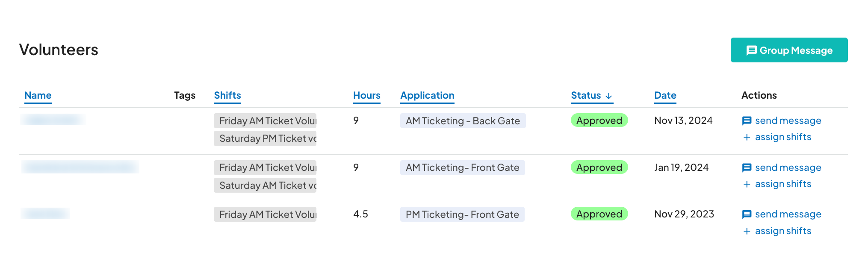This screenshot has width=868, height=270.
Task: Click the Group Message button
Action: tap(789, 50)
